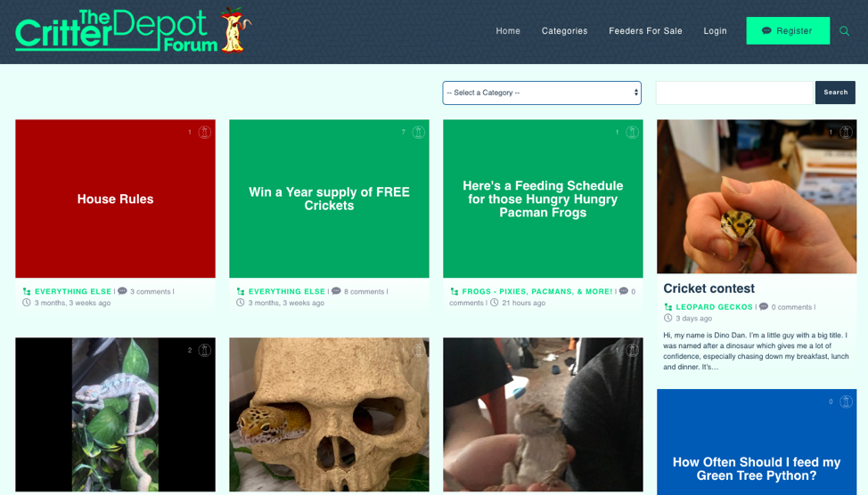Click category icon beside FROGS - PIXIES label

point(454,291)
